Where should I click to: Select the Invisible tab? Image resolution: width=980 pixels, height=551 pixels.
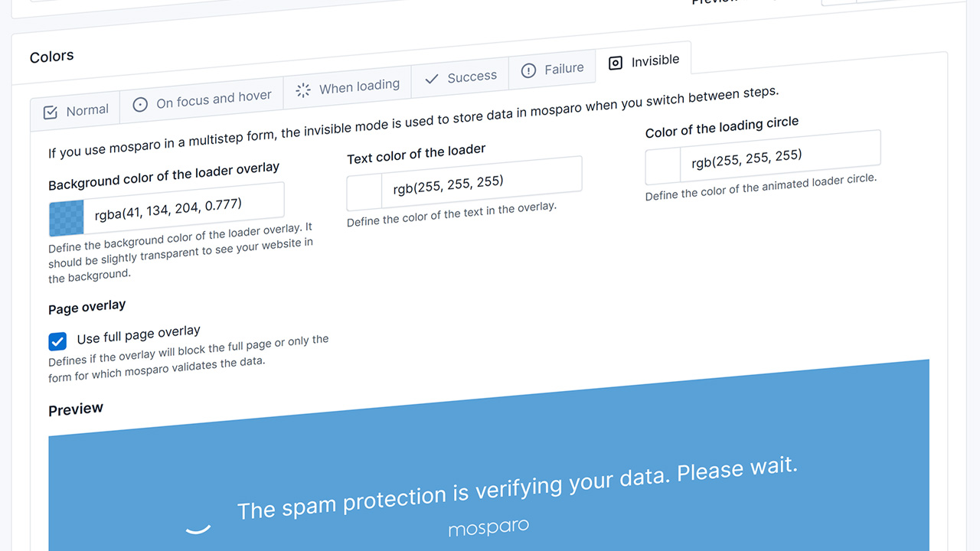[x=643, y=62]
